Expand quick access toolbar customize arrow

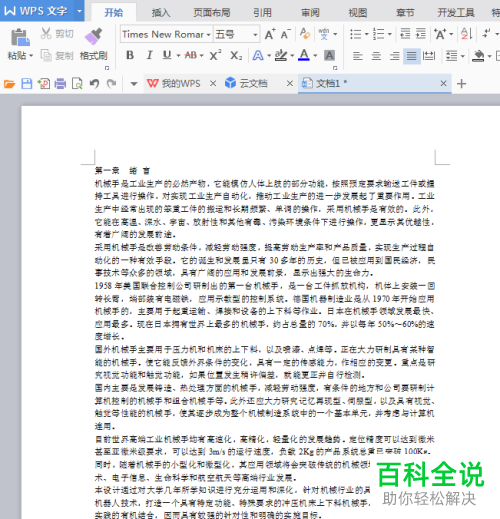coord(134,84)
